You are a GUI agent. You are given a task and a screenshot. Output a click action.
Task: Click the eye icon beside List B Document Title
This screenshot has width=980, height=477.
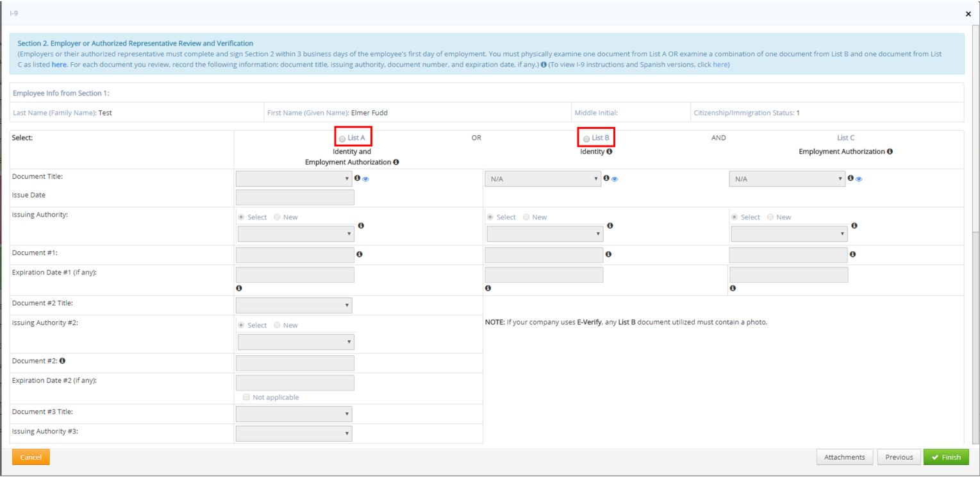(x=615, y=179)
